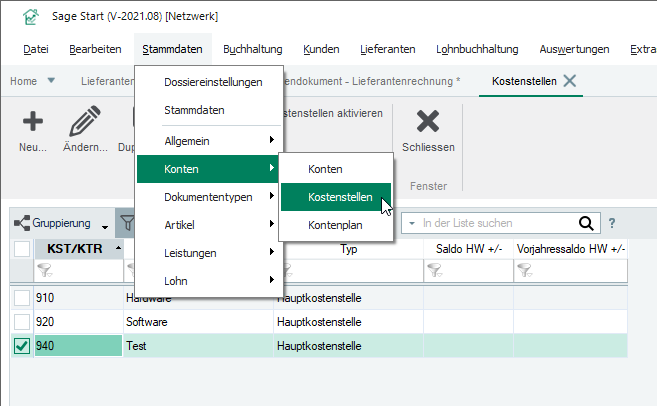Click the filter input under Vorjahressaldo HW
Image resolution: width=657 pixels, height=406 pixels.
coord(571,271)
